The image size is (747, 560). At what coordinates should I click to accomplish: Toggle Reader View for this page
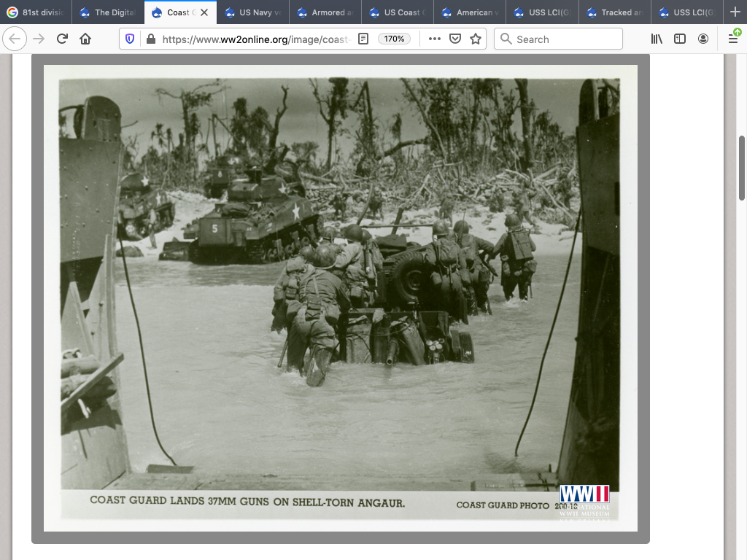[x=363, y=39]
